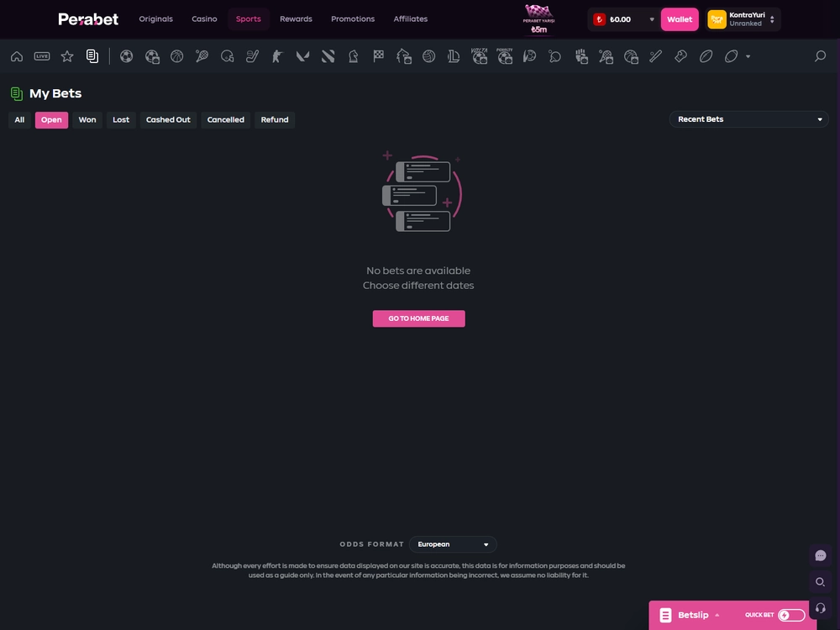Screen dimensions: 840x630
Task: Expand the more sports dropdown arrow
Action: click(748, 56)
